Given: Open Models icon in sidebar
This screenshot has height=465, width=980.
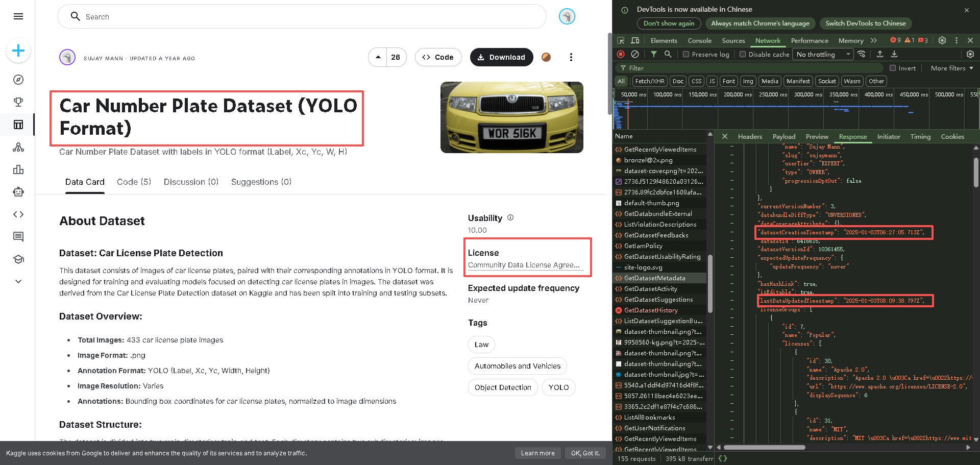Looking at the screenshot, I should click(x=18, y=147).
